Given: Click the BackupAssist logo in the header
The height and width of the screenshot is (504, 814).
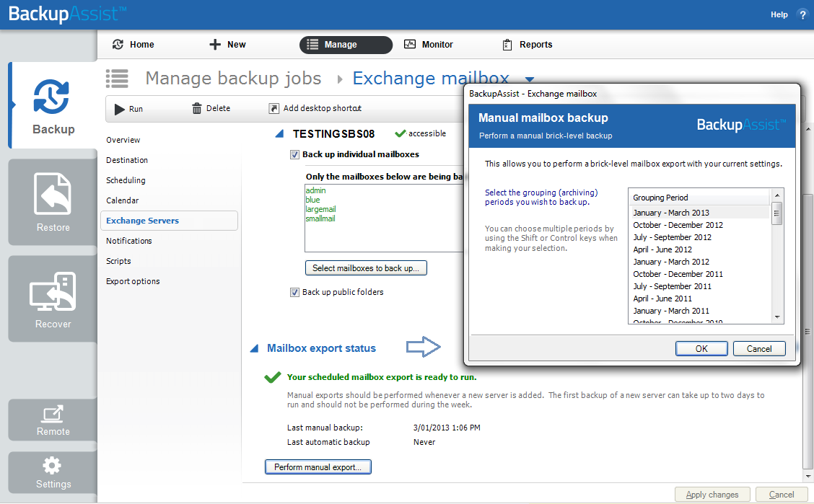Looking at the screenshot, I should (68, 14).
